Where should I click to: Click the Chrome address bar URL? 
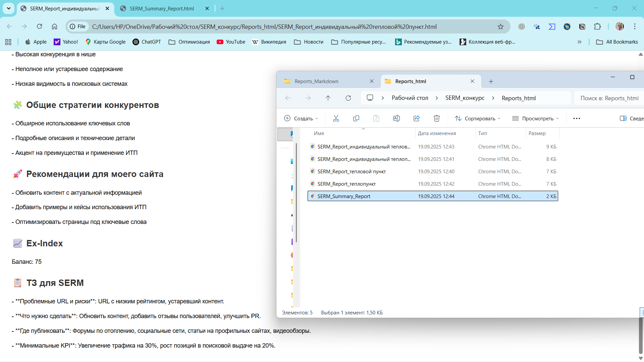264,27
